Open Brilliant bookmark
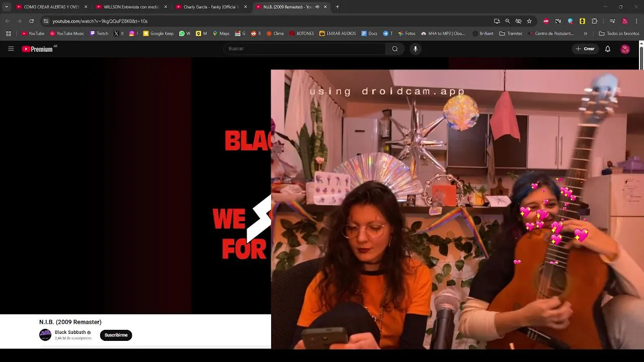 click(x=483, y=34)
